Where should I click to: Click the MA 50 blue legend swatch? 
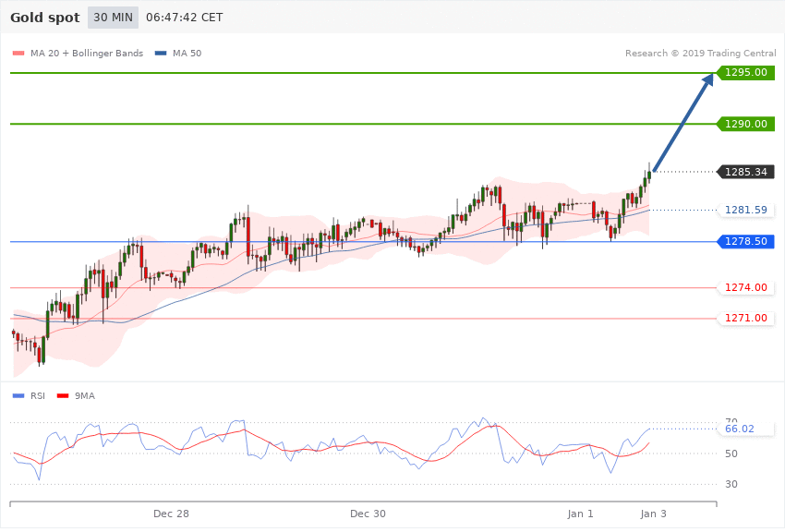point(161,53)
